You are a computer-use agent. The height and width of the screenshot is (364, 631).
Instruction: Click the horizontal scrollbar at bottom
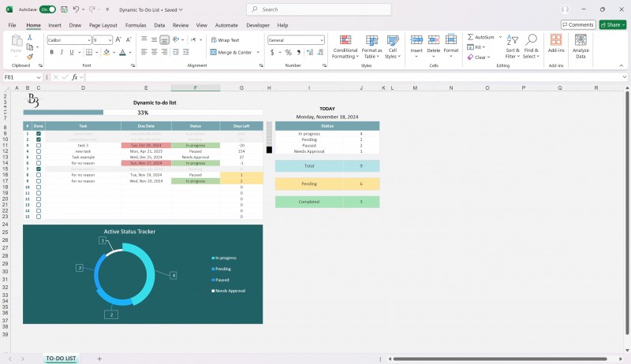pos(500,358)
